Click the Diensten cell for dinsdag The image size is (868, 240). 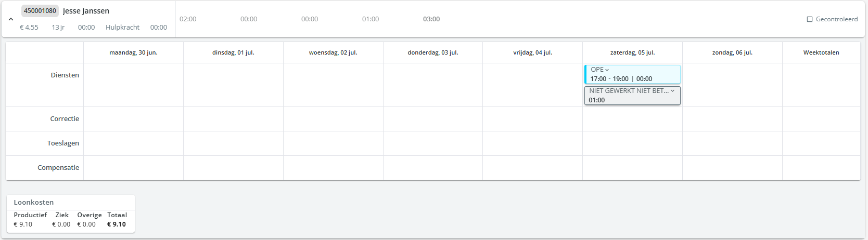(233, 85)
